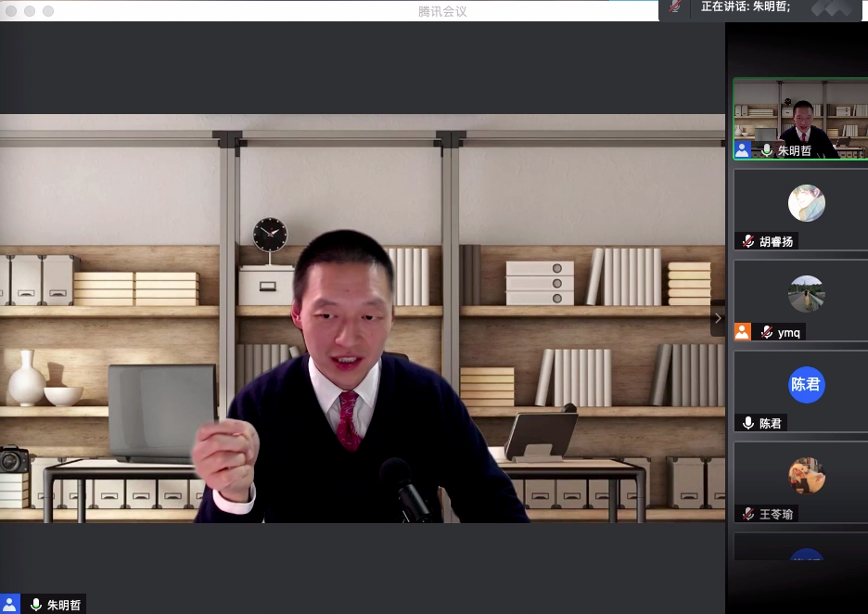Click the blue host icon at bottom-left
868x614 pixels.
pyautogui.click(x=9, y=605)
